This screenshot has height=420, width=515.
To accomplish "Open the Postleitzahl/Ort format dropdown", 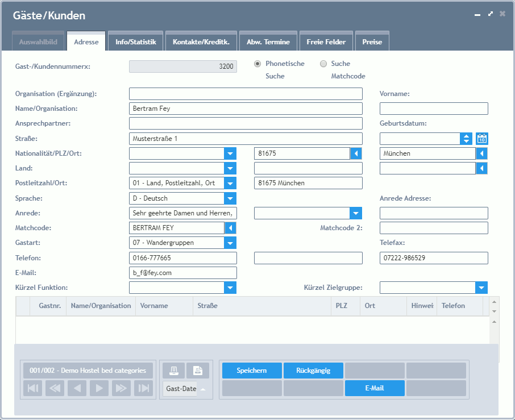I will (230, 183).
